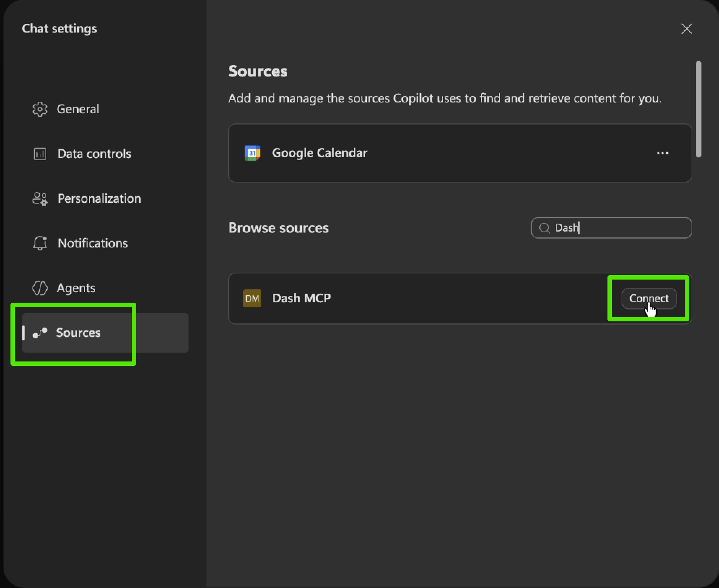Click the Personalization people icon
Screen dimensions: 719x588
coord(40,198)
